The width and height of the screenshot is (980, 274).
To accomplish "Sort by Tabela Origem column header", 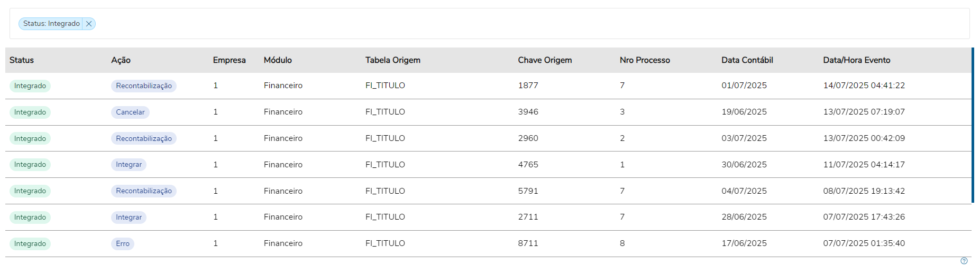I will (392, 60).
